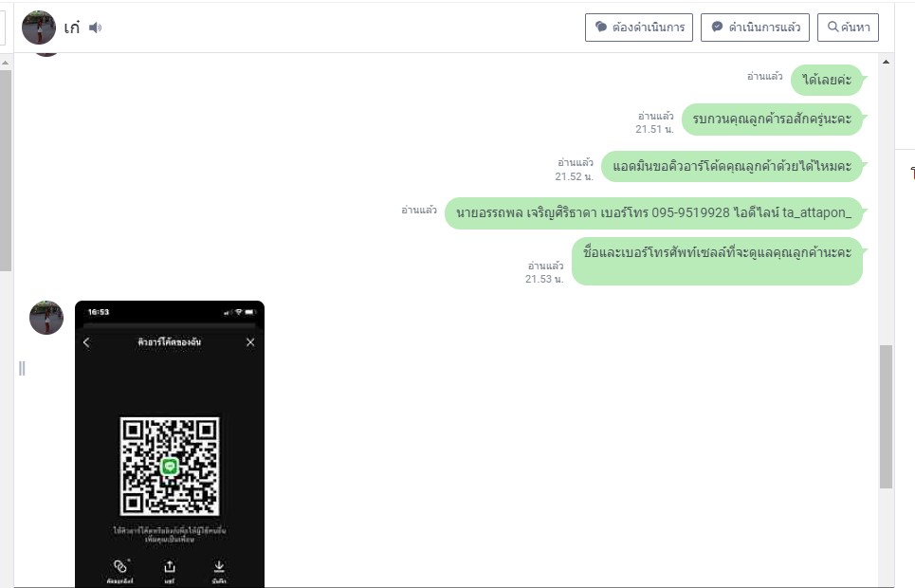Click the copy link icon under the QR code
Viewport: 915px width, 588px height.
pyautogui.click(x=120, y=567)
